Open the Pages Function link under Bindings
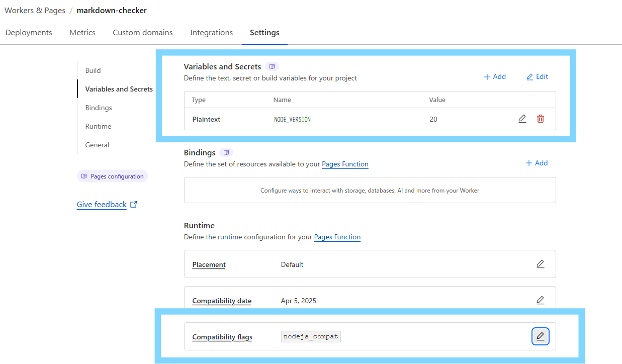 [345, 164]
